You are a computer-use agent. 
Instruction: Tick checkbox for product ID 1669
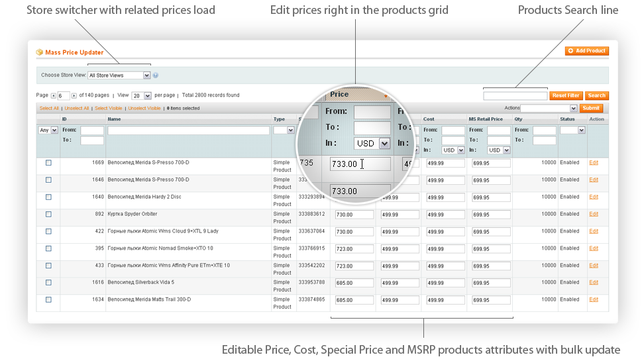[x=48, y=162]
